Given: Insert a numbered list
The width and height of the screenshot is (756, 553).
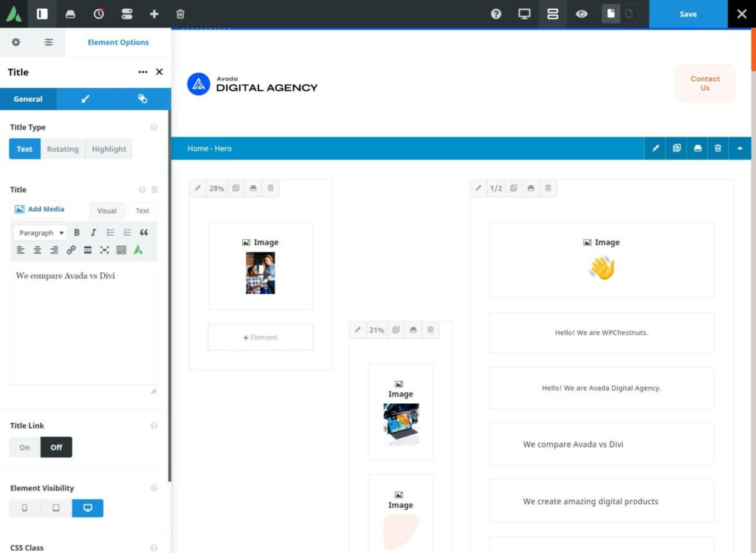Looking at the screenshot, I should [127, 233].
